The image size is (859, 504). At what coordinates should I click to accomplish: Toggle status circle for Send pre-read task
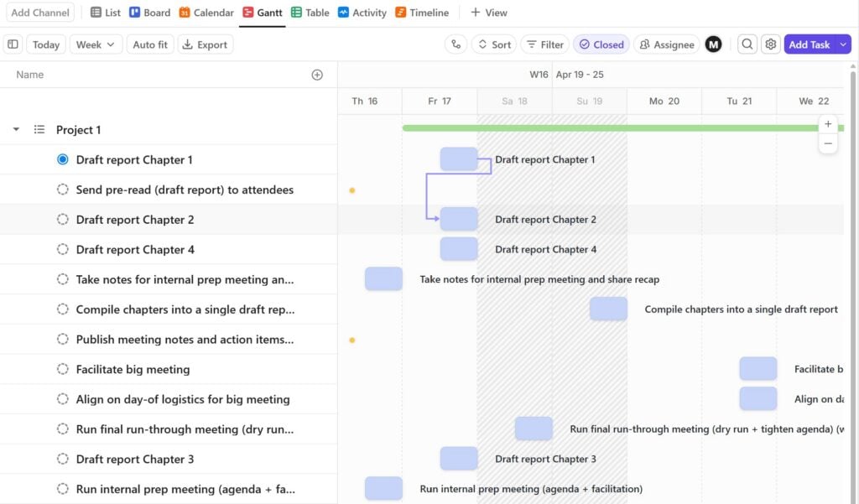coord(62,190)
